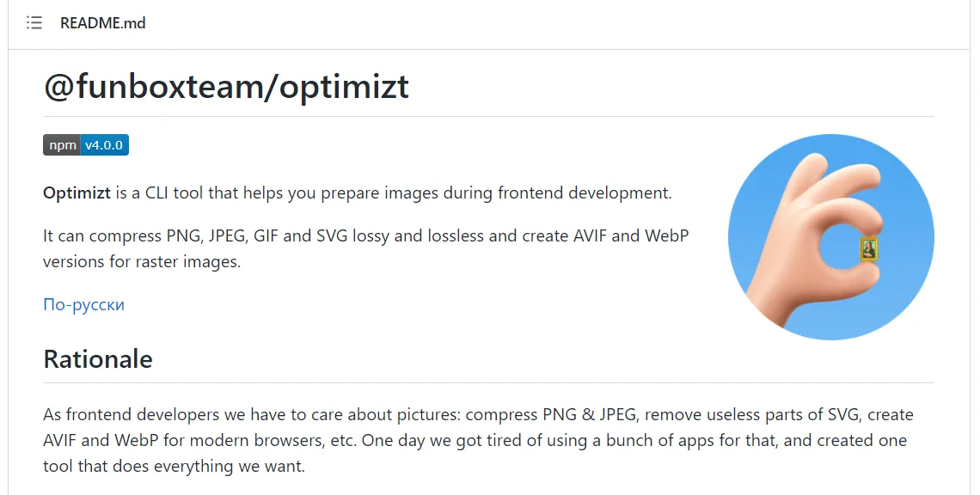
Task: Click the blue v4.0.0 version badge
Action: tap(105, 144)
